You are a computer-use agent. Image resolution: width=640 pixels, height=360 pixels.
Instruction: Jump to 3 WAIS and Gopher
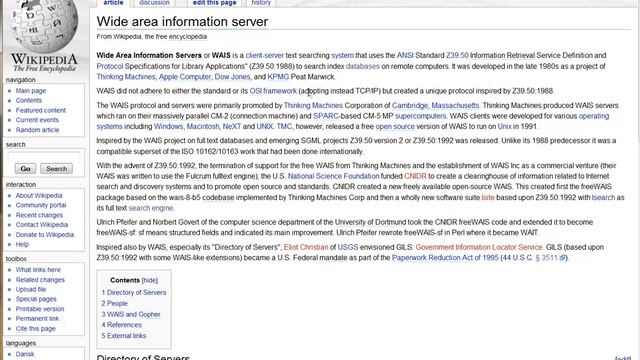pos(131,315)
